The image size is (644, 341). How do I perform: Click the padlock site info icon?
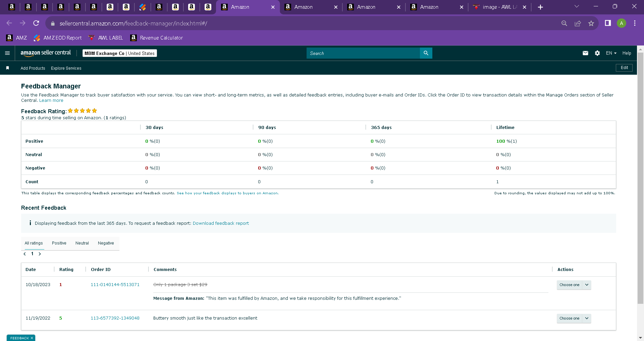tap(52, 23)
